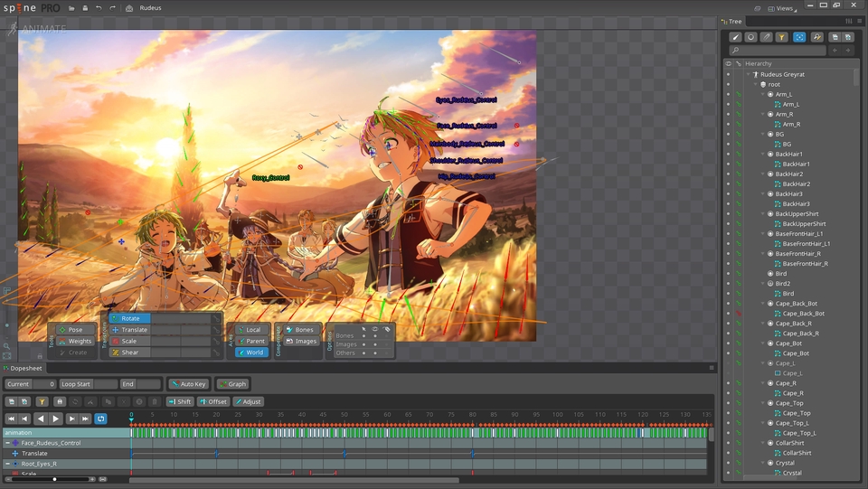This screenshot has height=489, width=868.
Task: Collapse the Arm_L slot node
Action: pos(763,94)
